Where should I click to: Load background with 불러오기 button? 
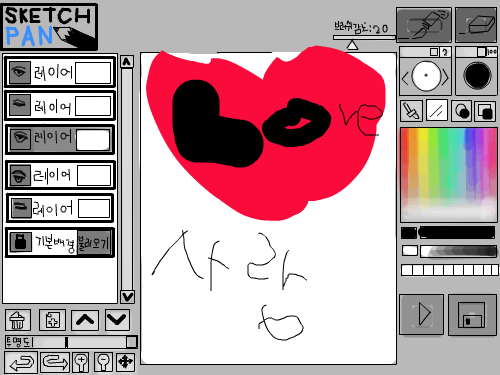pos(94,243)
